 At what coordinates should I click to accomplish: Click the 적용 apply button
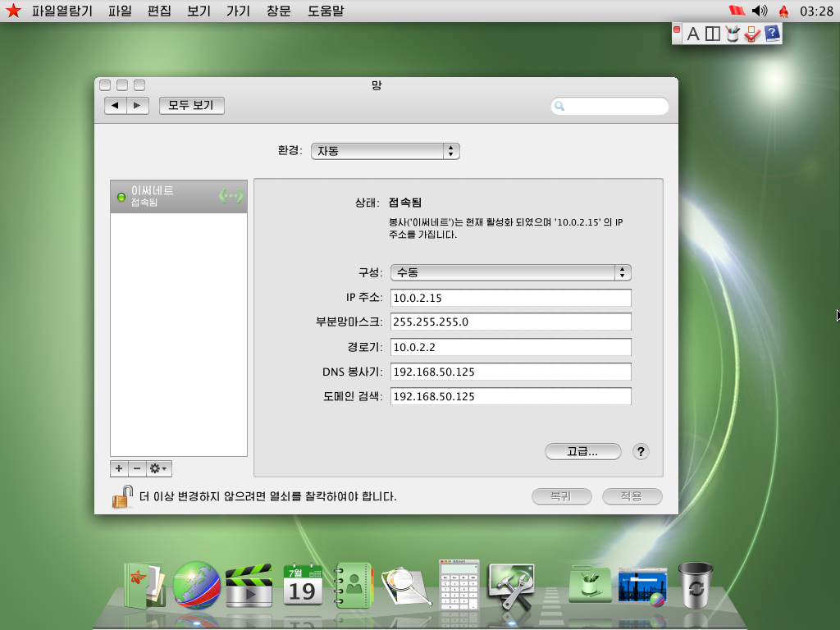(x=632, y=496)
